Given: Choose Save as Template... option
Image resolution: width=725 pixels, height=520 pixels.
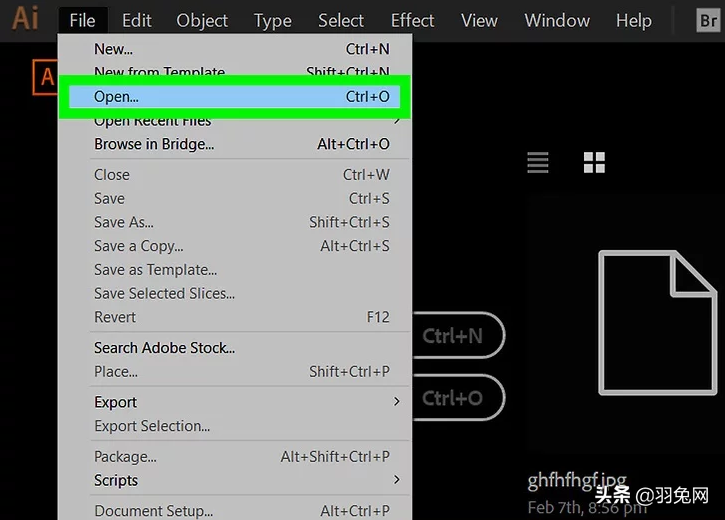Looking at the screenshot, I should [x=235, y=269].
